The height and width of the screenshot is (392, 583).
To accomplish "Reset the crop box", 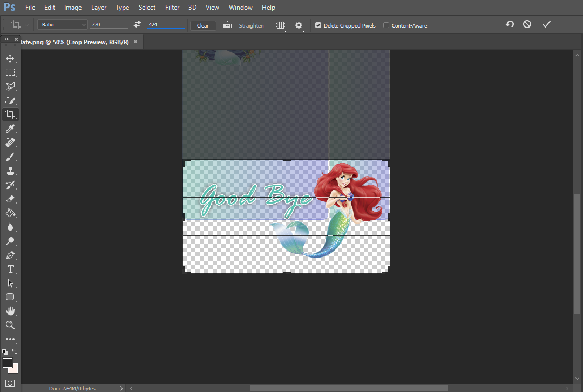I will point(510,24).
